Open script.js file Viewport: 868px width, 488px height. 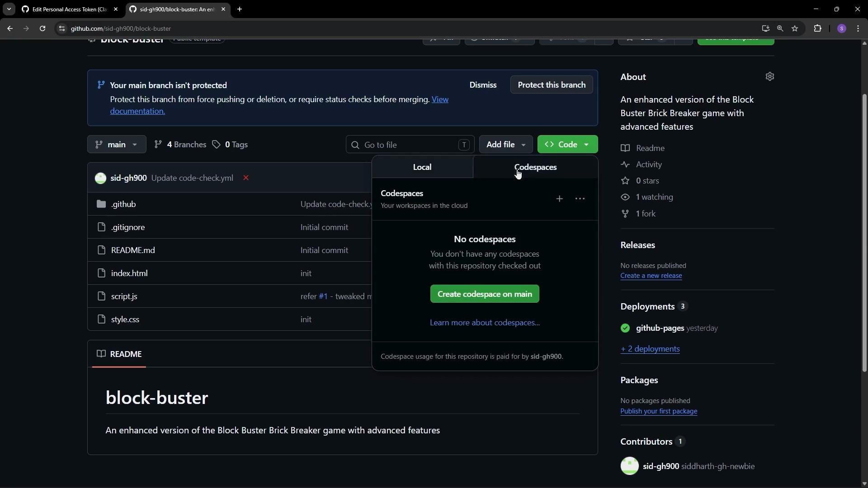(124, 296)
